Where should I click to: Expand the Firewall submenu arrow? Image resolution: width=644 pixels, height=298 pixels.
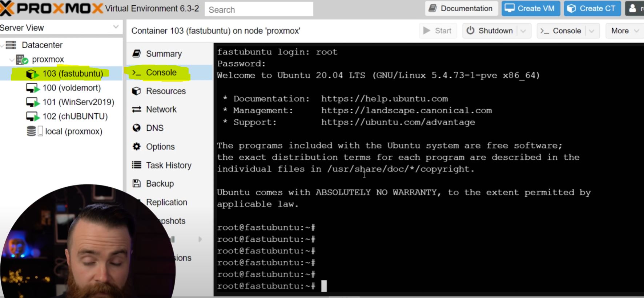(200, 239)
